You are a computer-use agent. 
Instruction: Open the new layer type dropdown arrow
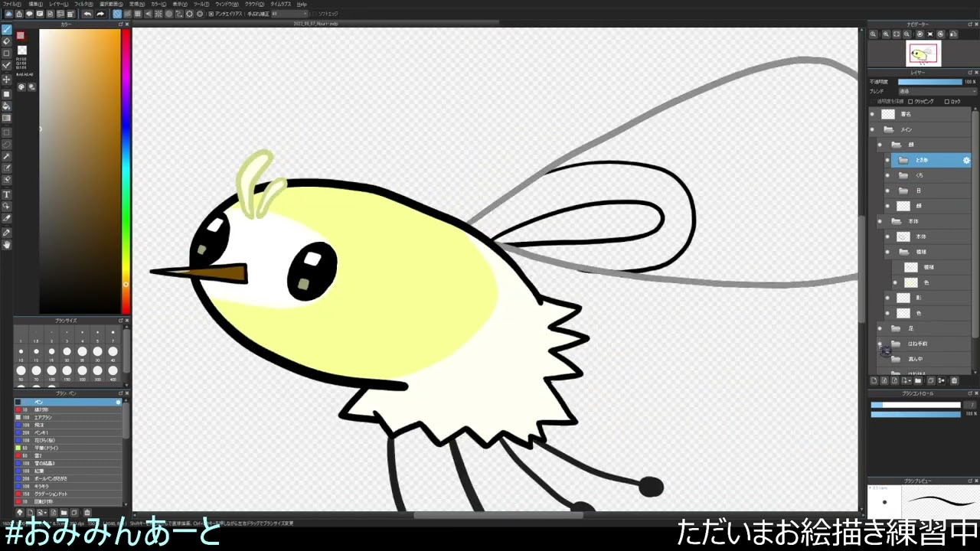pyautogui.click(x=911, y=380)
